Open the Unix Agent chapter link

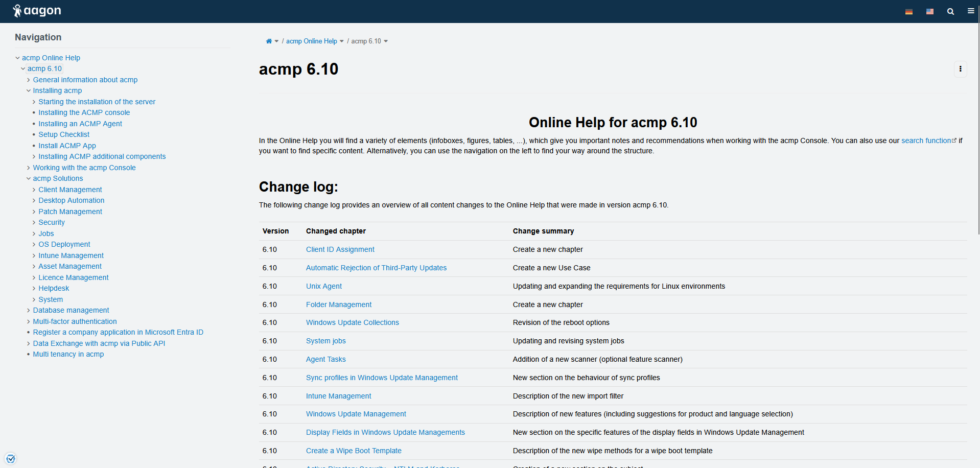tap(324, 286)
